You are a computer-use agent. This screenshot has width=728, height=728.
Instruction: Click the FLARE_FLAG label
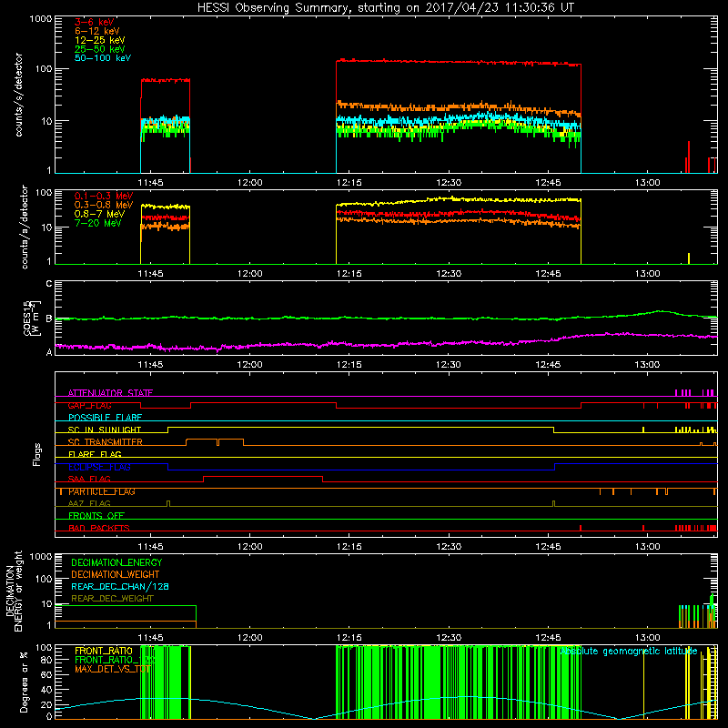[95, 454]
